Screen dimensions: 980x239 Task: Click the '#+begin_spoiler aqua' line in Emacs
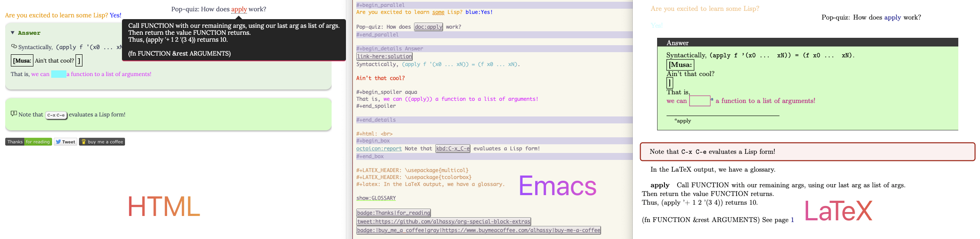pyautogui.click(x=387, y=92)
